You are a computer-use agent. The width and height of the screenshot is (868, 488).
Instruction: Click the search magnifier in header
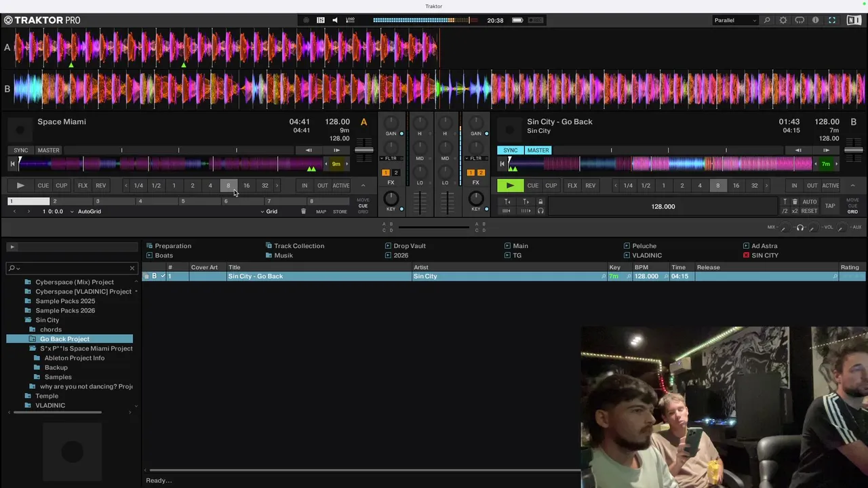(x=767, y=20)
